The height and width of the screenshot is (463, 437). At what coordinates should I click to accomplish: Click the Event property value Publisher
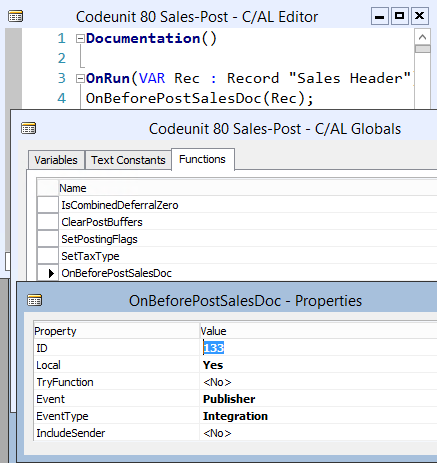pyautogui.click(x=318, y=399)
